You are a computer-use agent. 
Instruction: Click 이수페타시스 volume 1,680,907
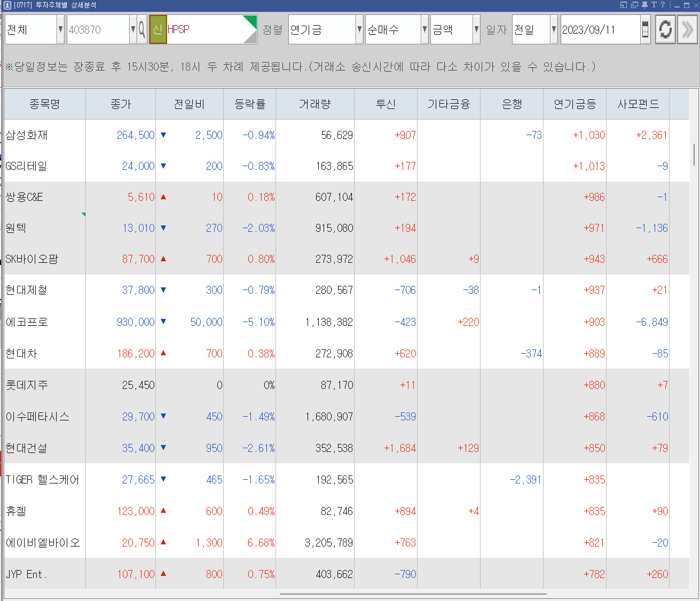329,417
